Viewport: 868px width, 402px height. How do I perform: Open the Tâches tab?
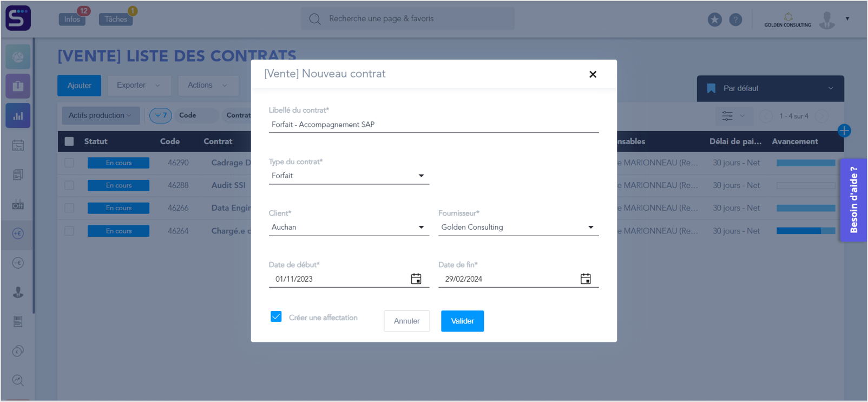(116, 19)
